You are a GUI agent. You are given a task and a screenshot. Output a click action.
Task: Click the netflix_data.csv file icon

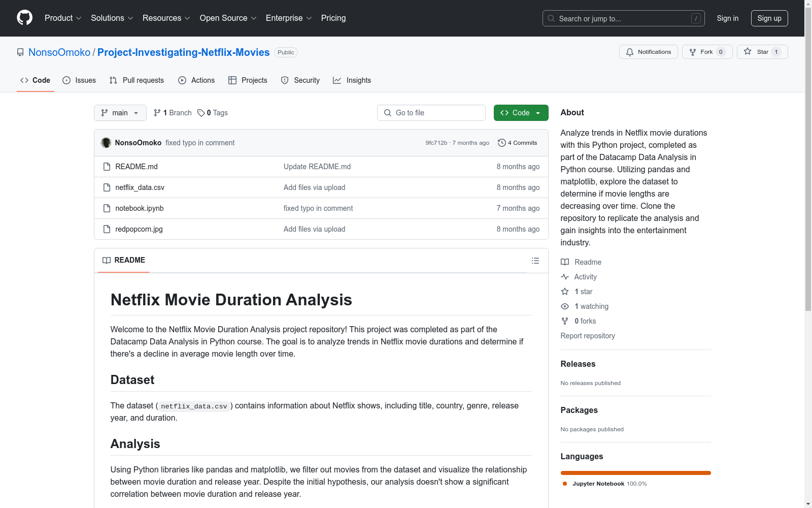[x=107, y=187]
